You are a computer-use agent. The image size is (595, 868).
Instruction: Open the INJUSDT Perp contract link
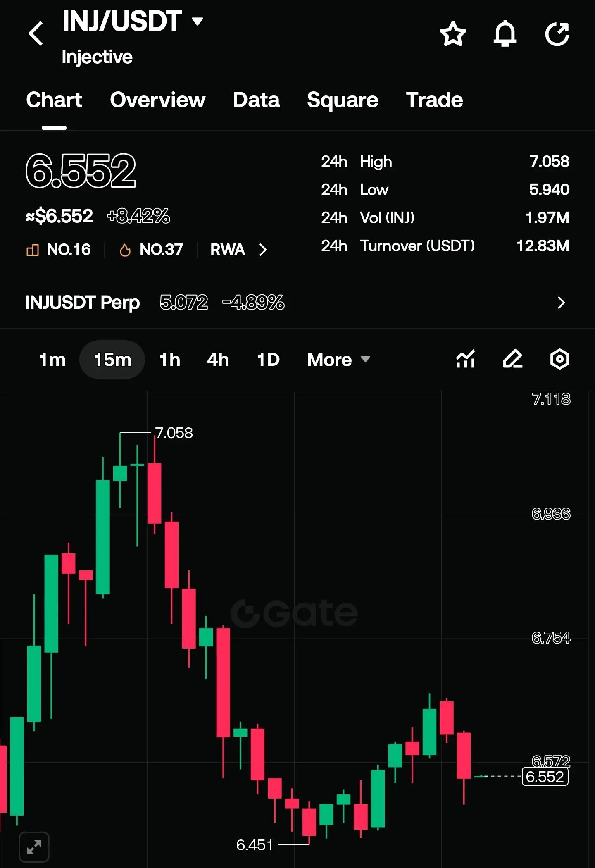pos(83,303)
